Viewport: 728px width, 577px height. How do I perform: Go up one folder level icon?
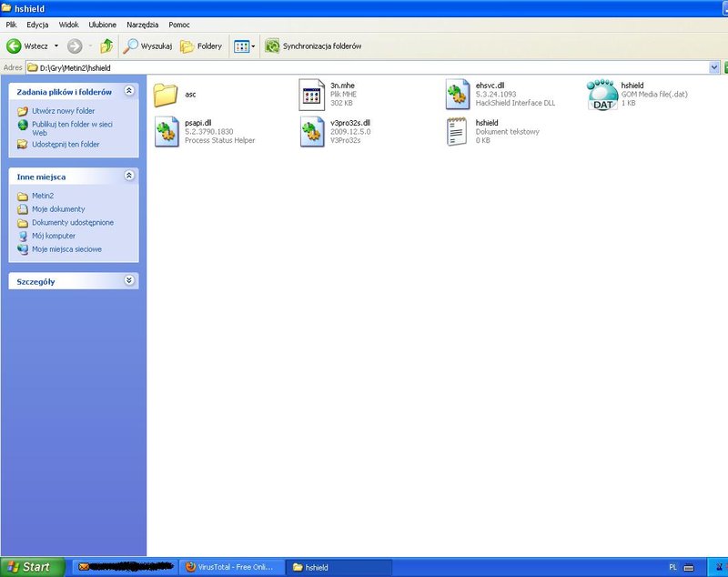click(106, 46)
